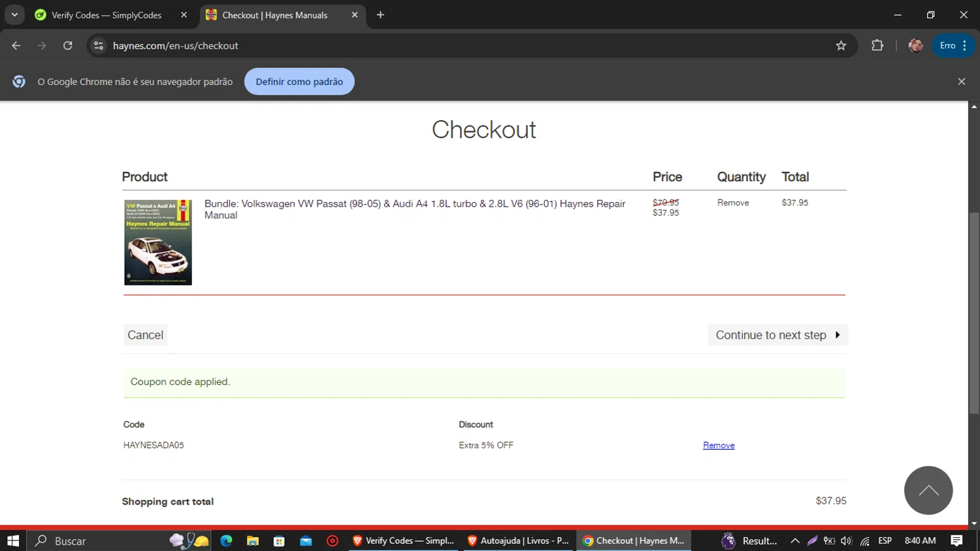Bookmark this page with the star icon
980x551 pixels.
(841, 46)
